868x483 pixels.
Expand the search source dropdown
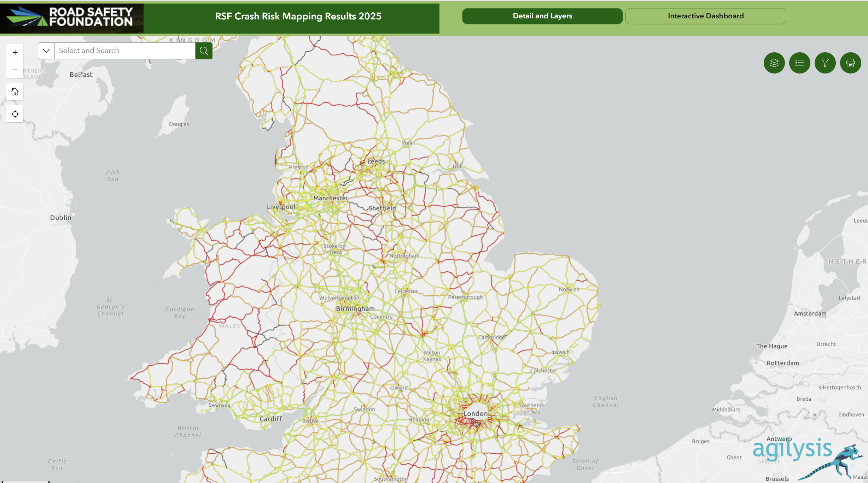click(46, 51)
